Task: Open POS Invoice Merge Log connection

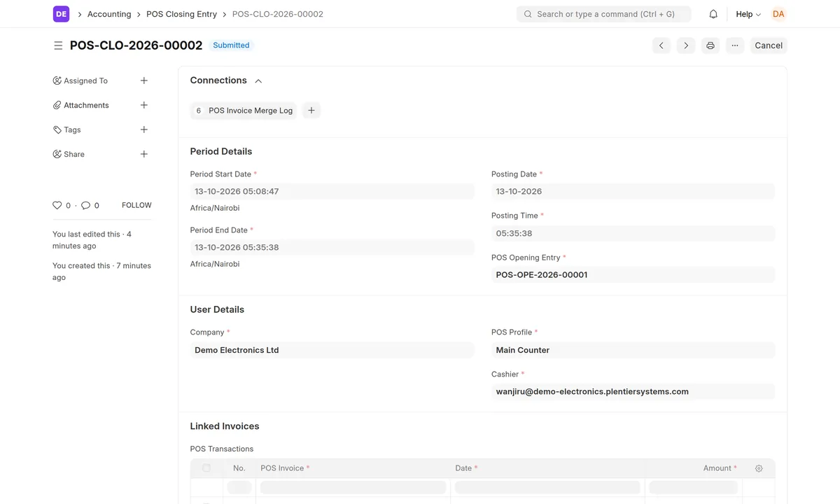Action: (x=244, y=111)
